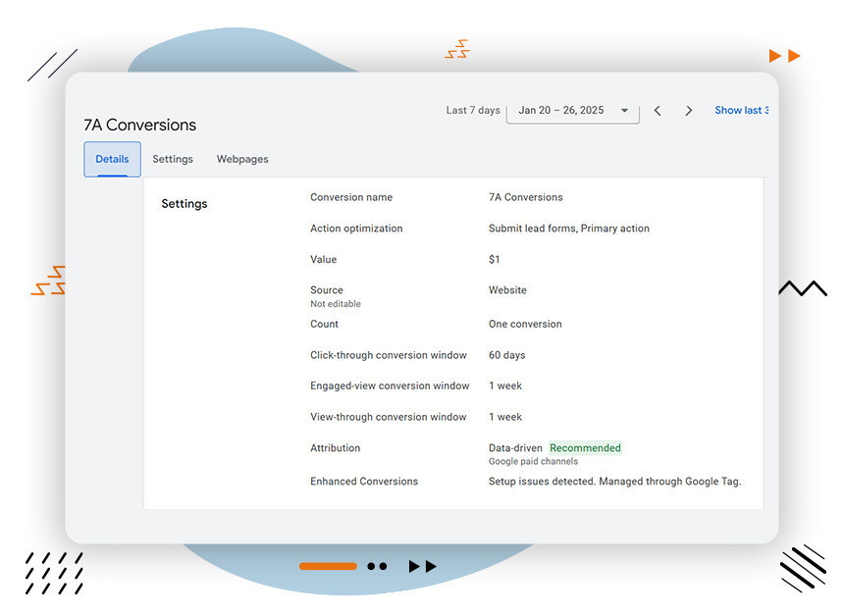The image size is (844, 616).
Task: Switch to the Details tab
Action: [x=112, y=159]
